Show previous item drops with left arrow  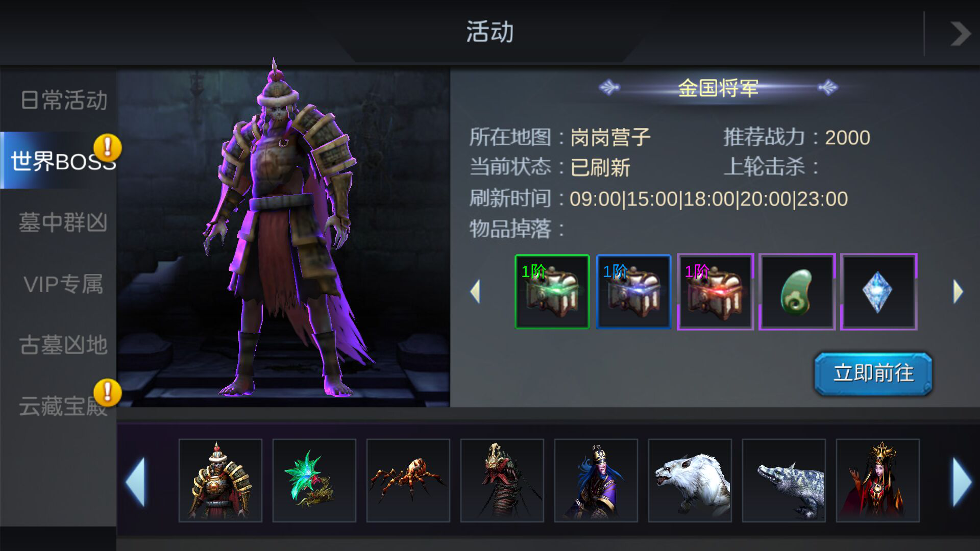point(475,292)
